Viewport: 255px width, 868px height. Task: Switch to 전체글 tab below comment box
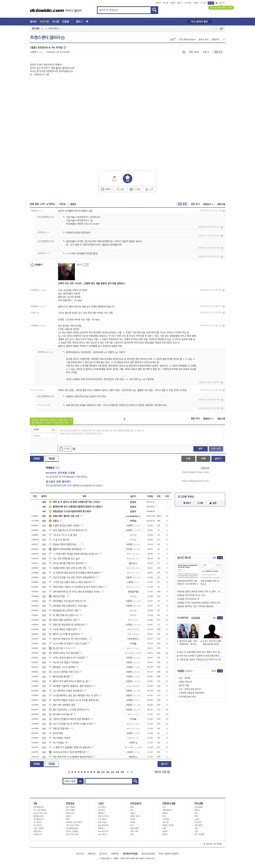click(37, 459)
